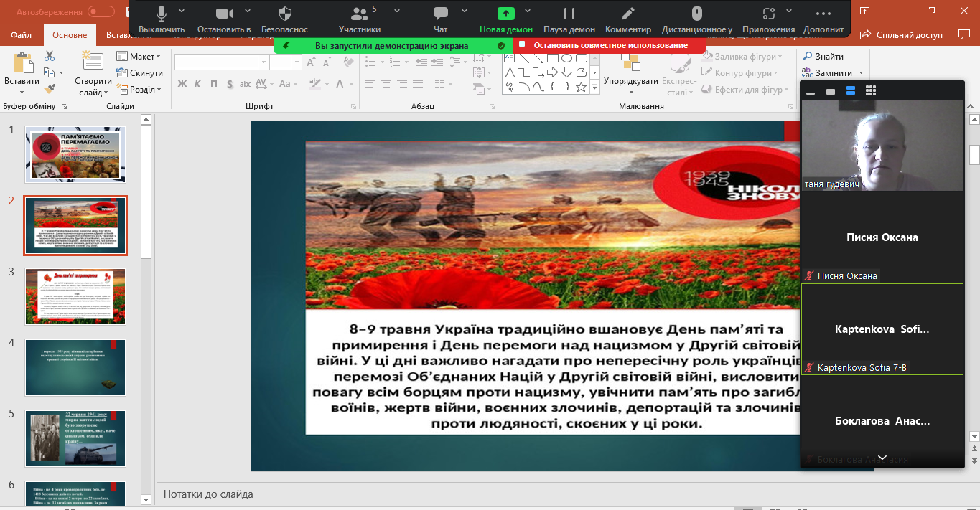Screen dimensions: 980x510
Task: Toggle strikethrough abc formatting
Action: 246,84
